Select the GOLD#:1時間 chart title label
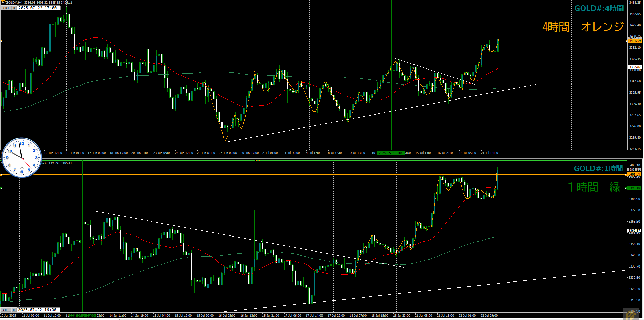644x320 pixels. tap(598, 168)
